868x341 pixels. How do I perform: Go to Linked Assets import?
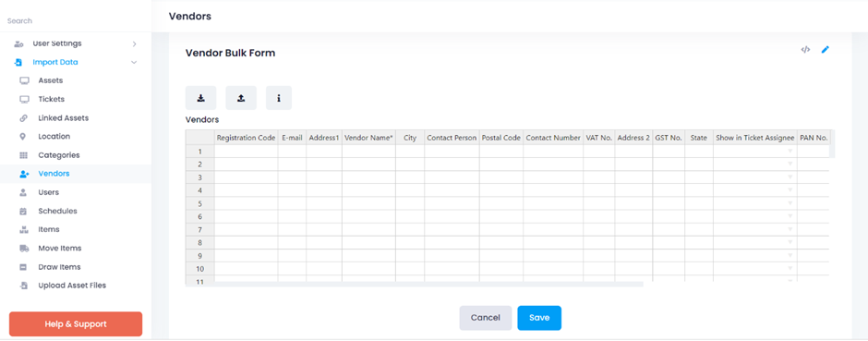(63, 118)
